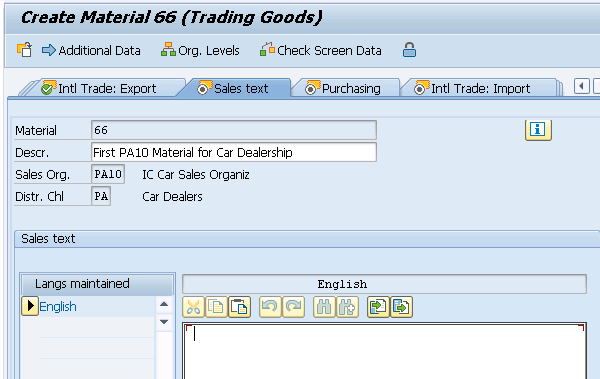Click the Undo arrow icon

coord(270,307)
